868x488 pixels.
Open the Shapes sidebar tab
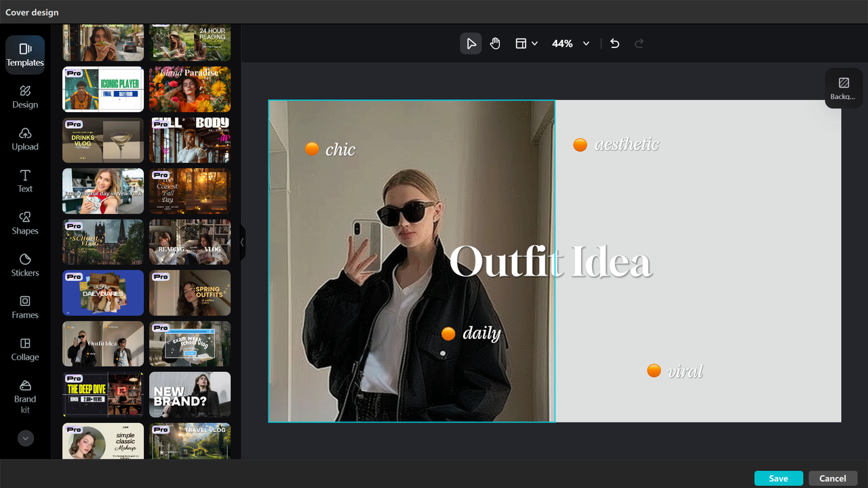(x=25, y=223)
